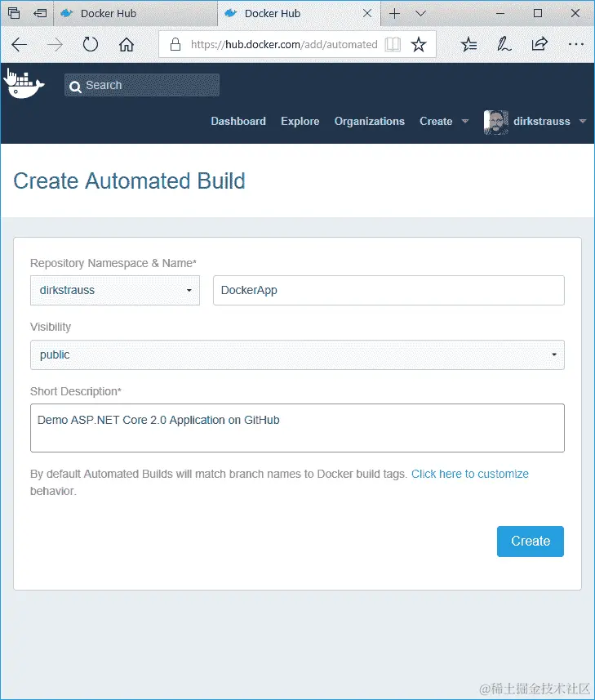Viewport: 595px width, 700px height.
Task: Open the tabs you've set aside icon
Action: tap(14, 13)
